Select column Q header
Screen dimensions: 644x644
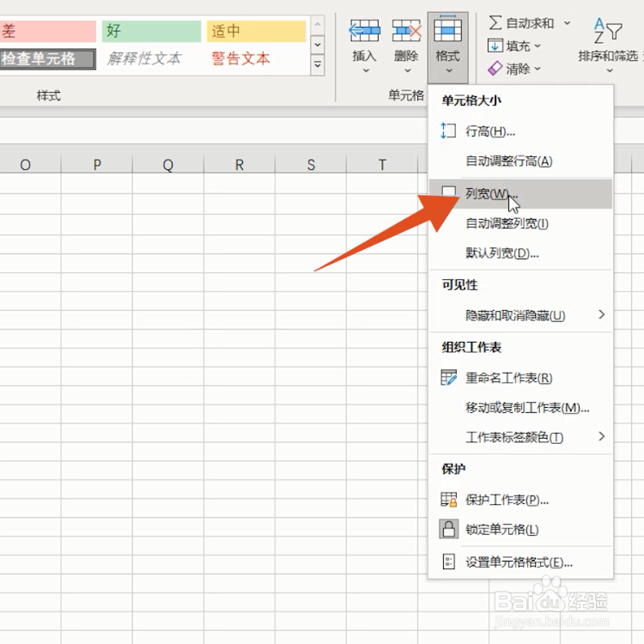coord(168,164)
